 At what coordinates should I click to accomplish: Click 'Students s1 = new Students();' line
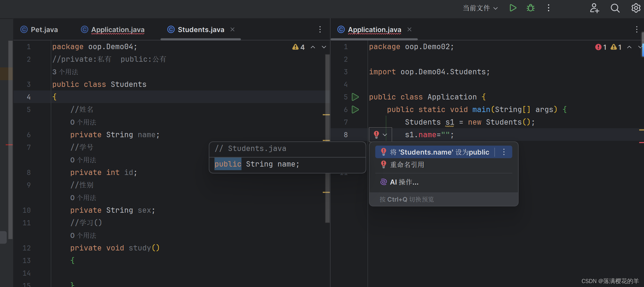(470, 122)
